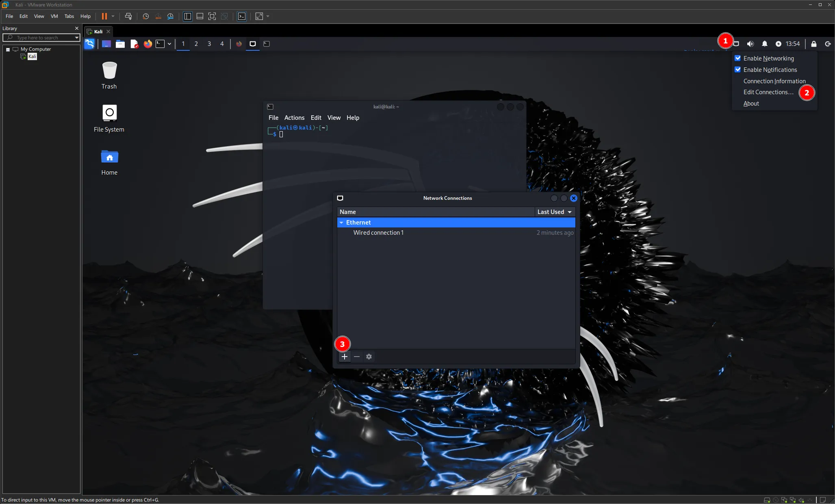Image resolution: width=835 pixels, height=504 pixels.
Task: Click the minus icon to remove connection
Action: [357, 357]
